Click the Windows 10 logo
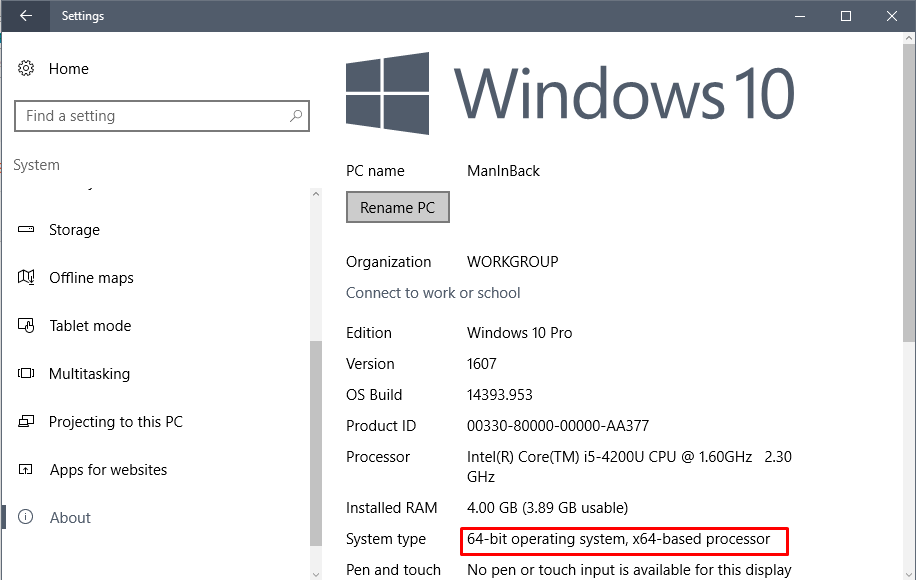The image size is (916, 580). (x=569, y=93)
